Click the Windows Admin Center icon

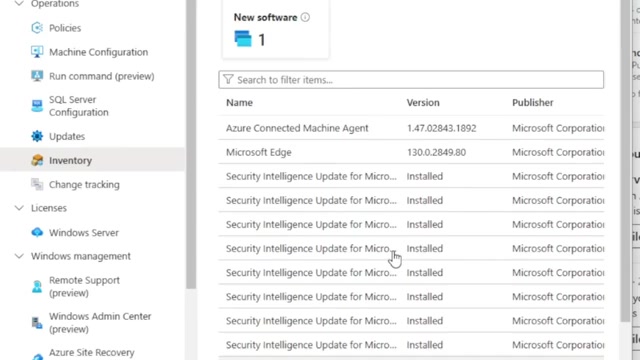[x=37, y=322]
